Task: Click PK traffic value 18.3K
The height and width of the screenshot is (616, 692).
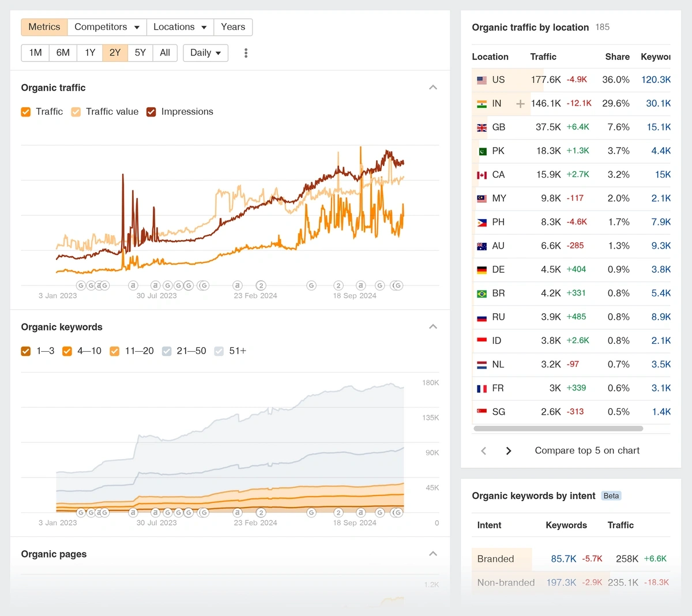Action: 548,151
